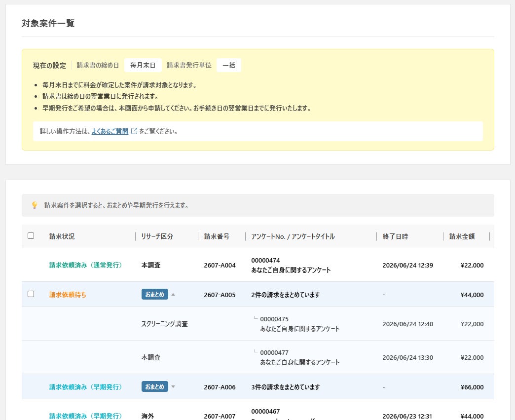Click the おまとめ badge in row 2607-A005
The width and height of the screenshot is (515, 420).
(x=155, y=294)
